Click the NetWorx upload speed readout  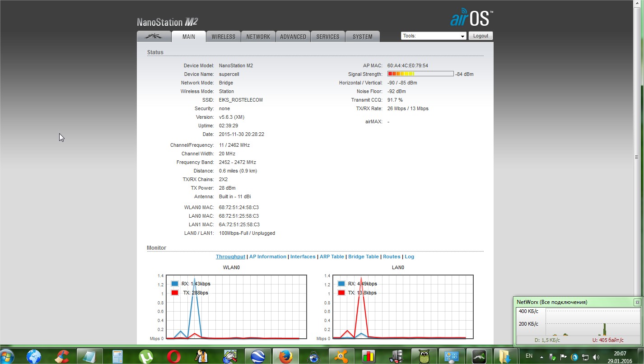[x=608, y=340]
